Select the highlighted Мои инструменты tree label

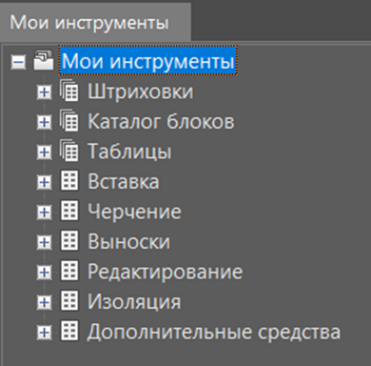[x=148, y=61]
